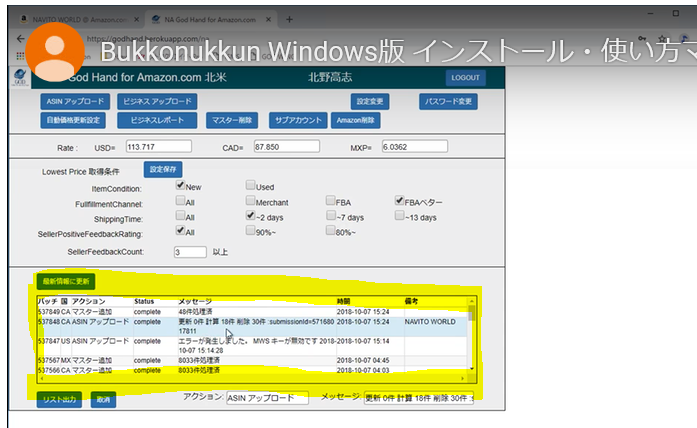The height and width of the screenshot is (428, 697).
Task: Click マスター削除 button
Action: pos(232,120)
